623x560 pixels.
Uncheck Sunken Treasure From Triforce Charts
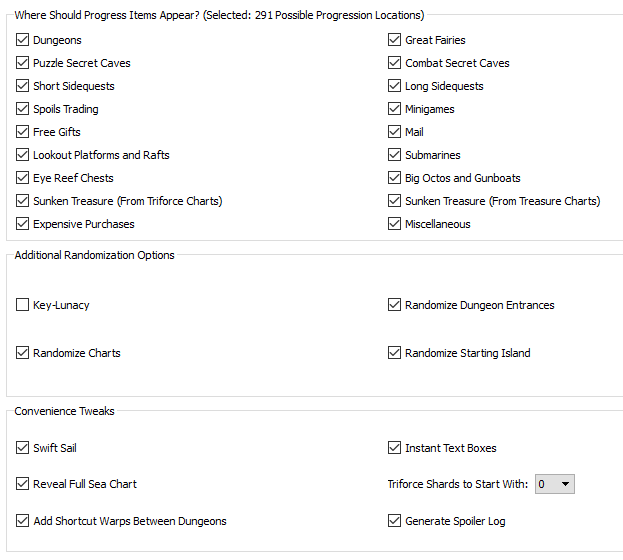22,201
